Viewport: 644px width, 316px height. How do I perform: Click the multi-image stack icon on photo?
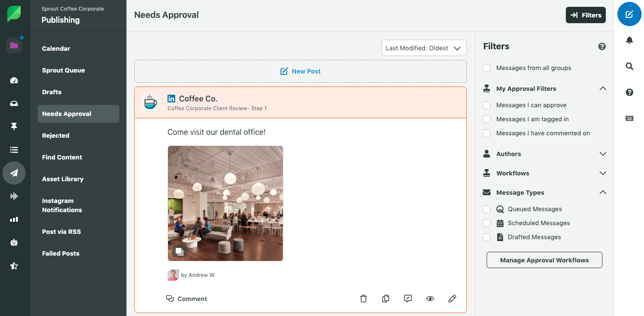coord(179,251)
